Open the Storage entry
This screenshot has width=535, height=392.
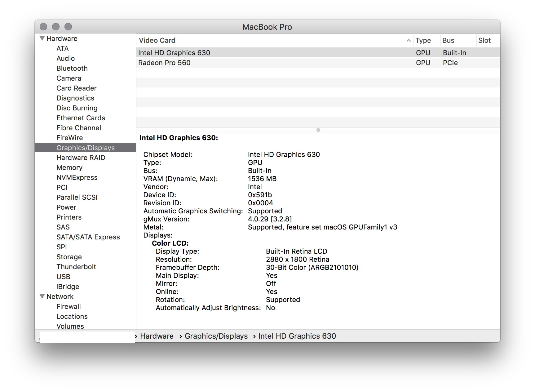click(69, 257)
